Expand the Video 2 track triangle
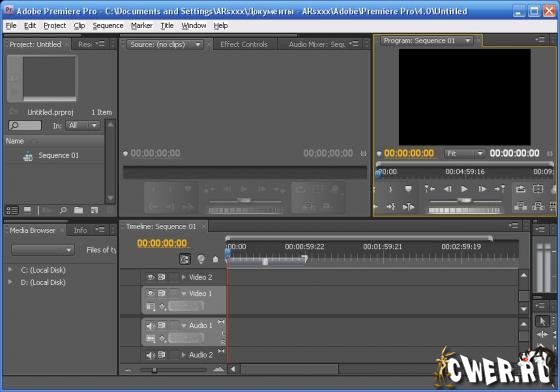 pyautogui.click(x=184, y=277)
